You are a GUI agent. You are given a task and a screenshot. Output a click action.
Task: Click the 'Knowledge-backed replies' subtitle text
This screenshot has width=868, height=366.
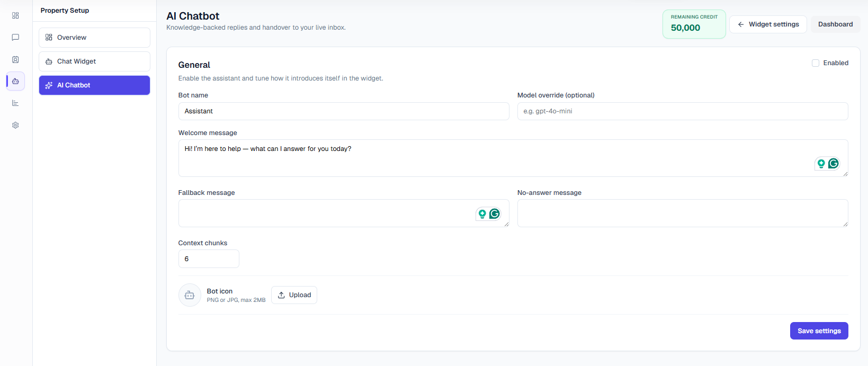tap(256, 28)
